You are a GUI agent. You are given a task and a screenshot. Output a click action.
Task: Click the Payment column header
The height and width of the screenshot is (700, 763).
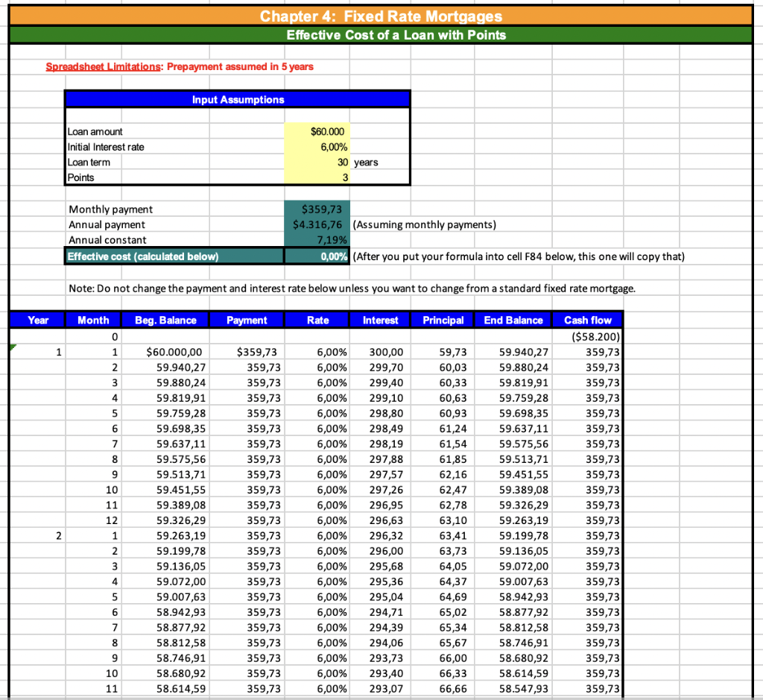click(247, 320)
